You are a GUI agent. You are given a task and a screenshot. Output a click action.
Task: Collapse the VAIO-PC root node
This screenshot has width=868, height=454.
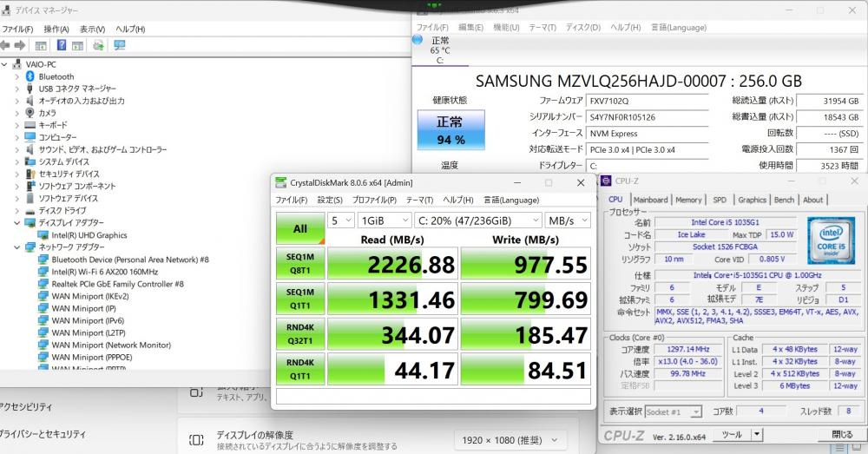click(x=4, y=64)
